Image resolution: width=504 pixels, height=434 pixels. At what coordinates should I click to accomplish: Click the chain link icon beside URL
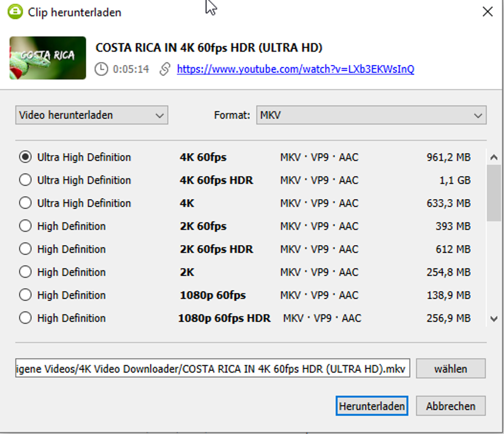pos(164,69)
